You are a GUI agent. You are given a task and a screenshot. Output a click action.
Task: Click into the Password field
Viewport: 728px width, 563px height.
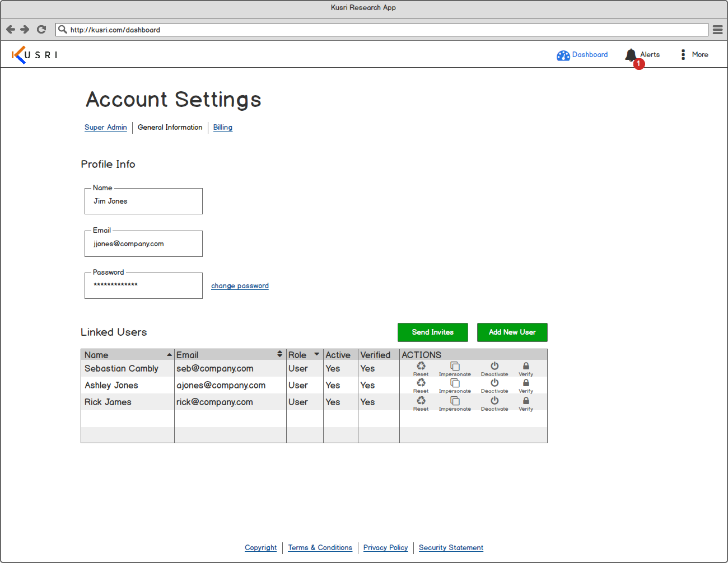(143, 285)
